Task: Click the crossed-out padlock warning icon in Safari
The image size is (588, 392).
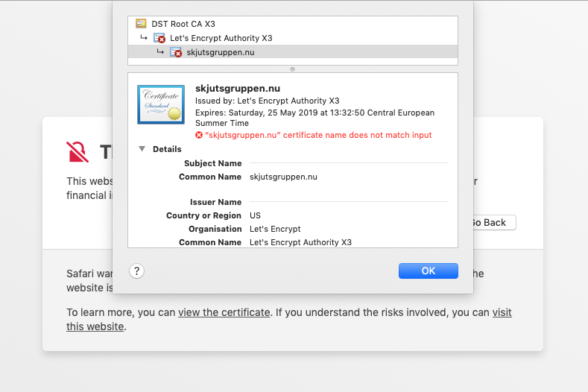Action: coord(78,152)
